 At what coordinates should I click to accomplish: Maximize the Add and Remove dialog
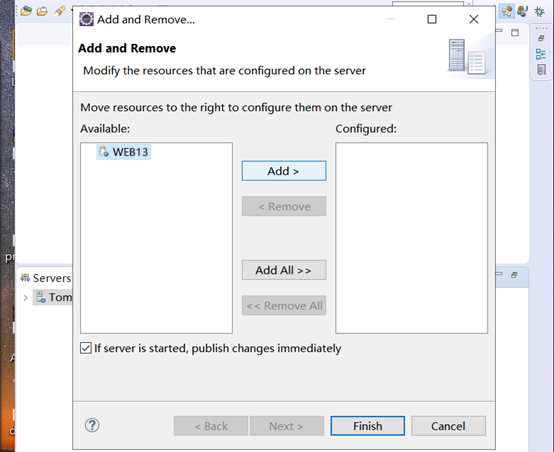click(x=432, y=19)
